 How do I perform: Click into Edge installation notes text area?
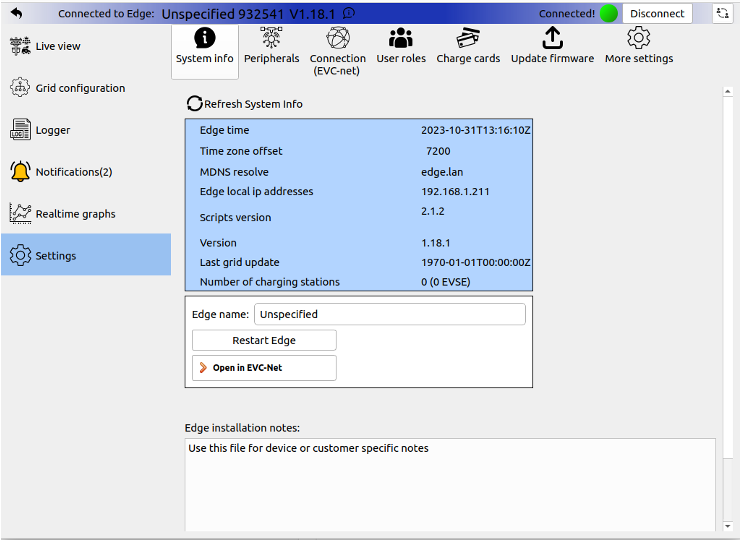tap(450, 485)
